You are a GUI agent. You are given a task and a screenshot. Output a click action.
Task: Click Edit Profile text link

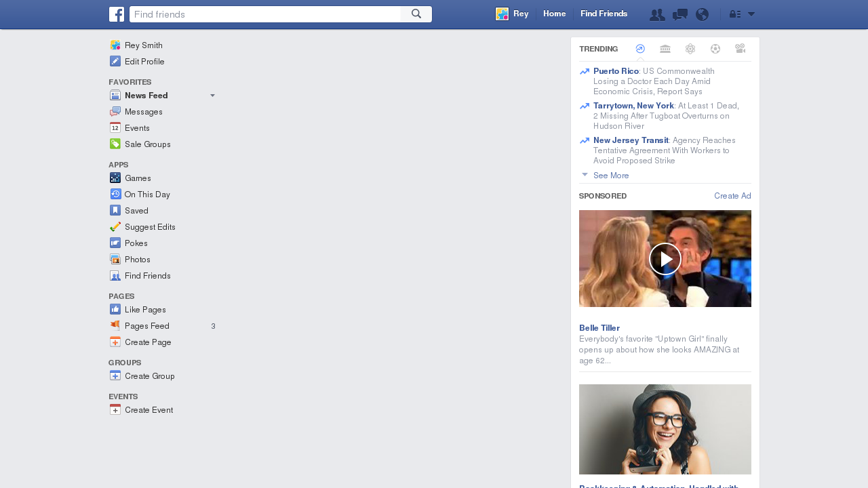(x=144, y=62)
